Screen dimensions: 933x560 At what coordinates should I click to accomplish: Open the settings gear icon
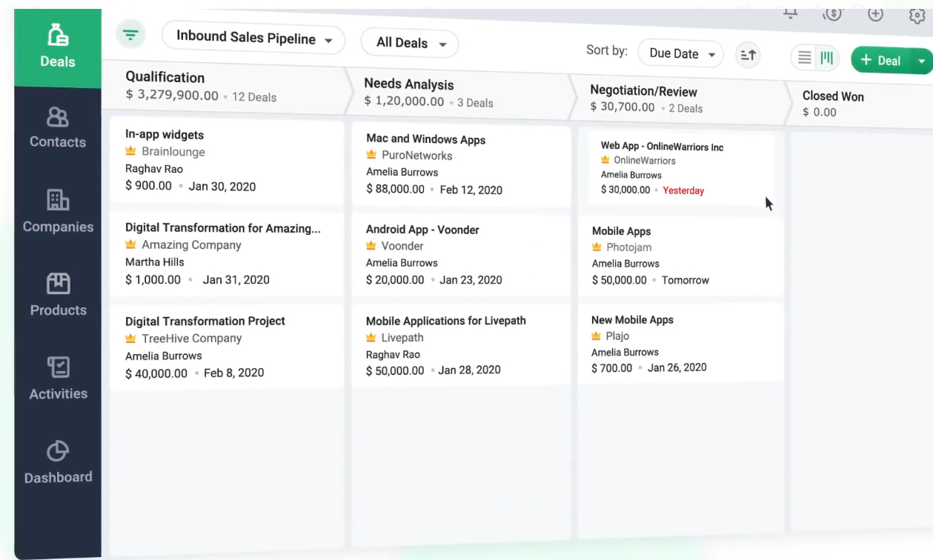[x=917, y=16]
